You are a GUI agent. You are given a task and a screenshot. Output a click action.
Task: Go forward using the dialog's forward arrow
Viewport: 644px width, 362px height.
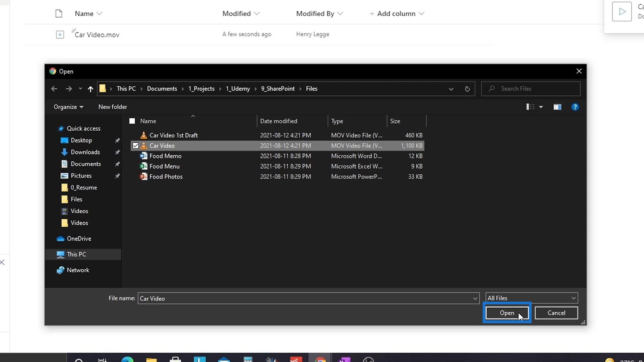pyautogui.click(x=69, y=89)
